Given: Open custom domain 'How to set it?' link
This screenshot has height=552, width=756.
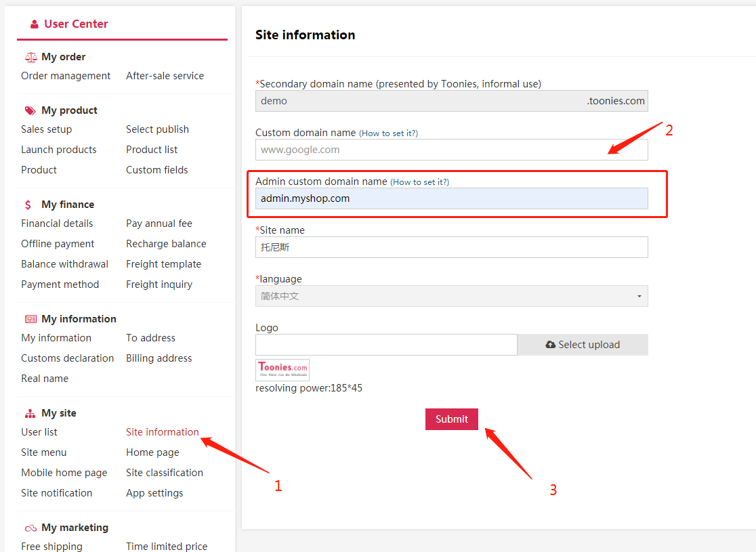Looking at the screenshot, I should [388, 133].
